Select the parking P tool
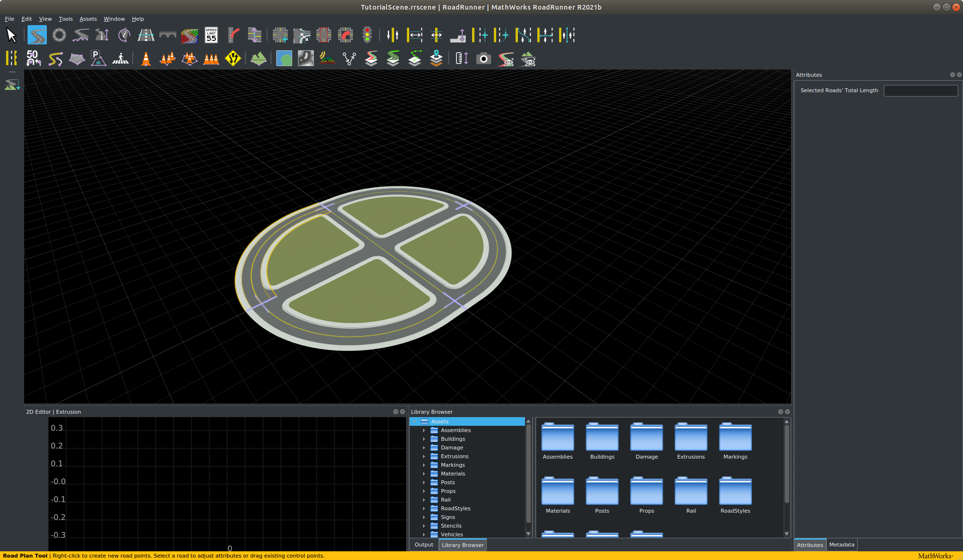 point(98,59)
